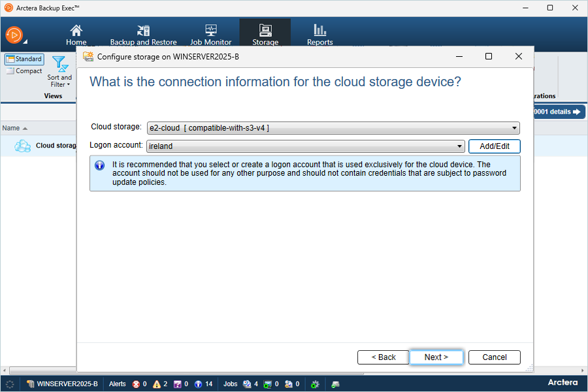Click the Sort and Filter funnel icon
The width and height of the screenshot is (588, 392).
click(x=60, y=64)
